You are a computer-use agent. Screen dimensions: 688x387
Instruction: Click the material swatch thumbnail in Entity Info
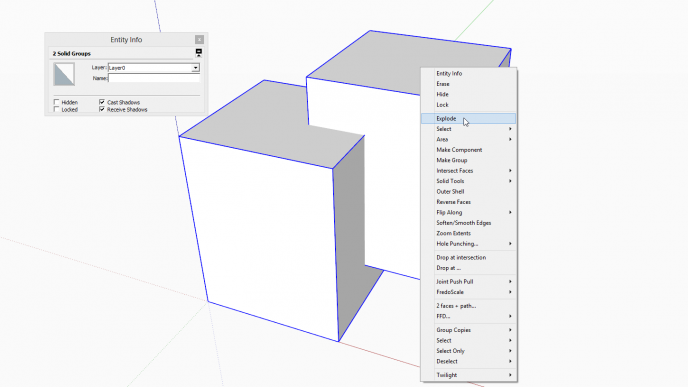tap(64, 74)
